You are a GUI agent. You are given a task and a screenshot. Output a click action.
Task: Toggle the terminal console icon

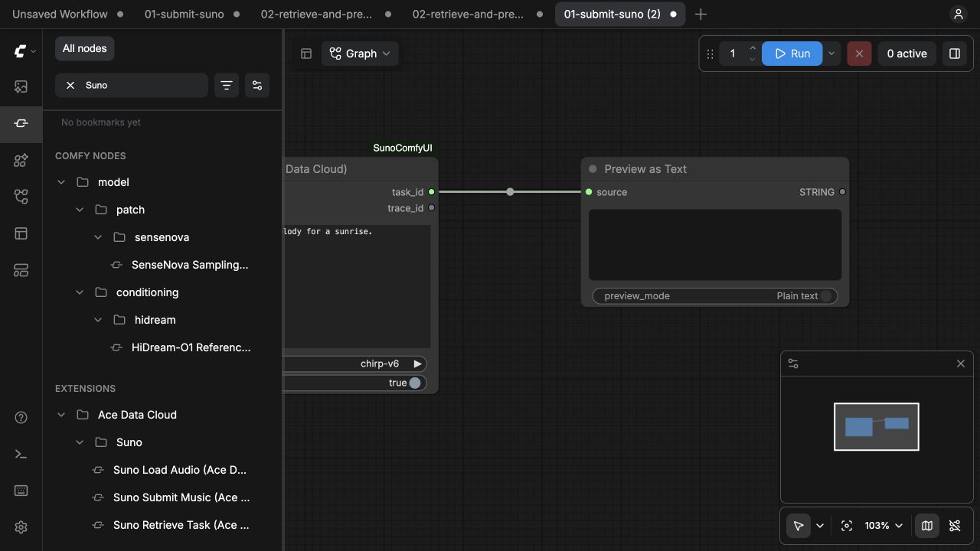[x=21, y=454]
